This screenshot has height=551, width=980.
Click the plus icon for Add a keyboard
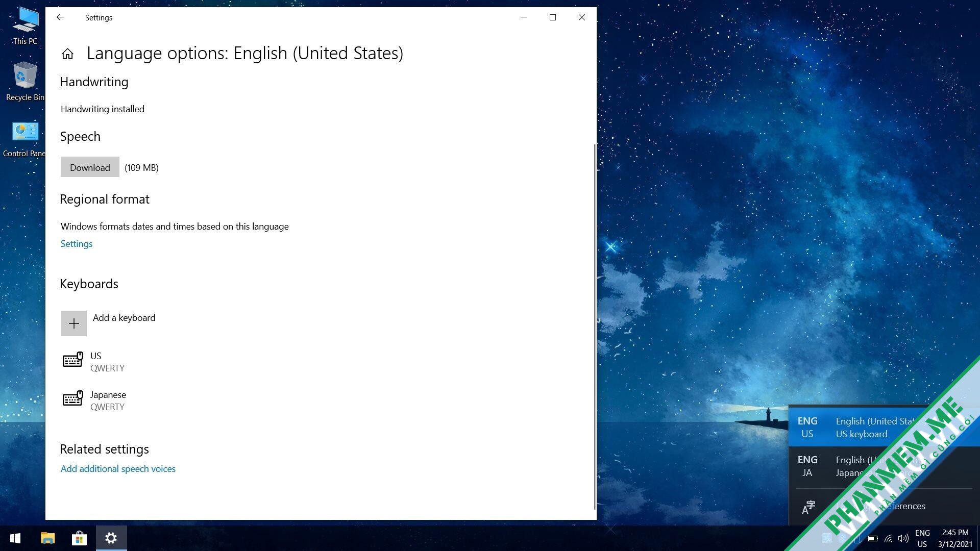[74, 323]
